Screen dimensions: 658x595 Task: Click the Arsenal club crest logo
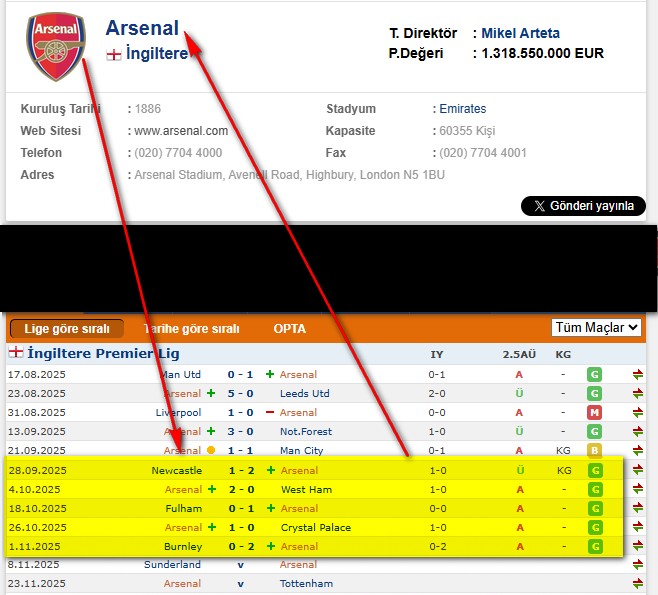pyautogui.click(x=56, y=45)
